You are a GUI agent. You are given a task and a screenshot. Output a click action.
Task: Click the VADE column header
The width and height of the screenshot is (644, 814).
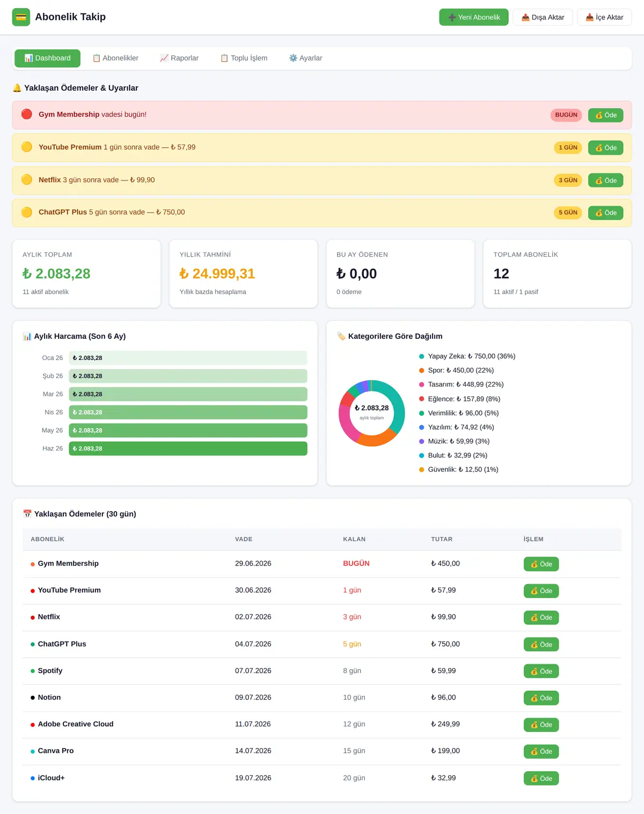point(244,539)
